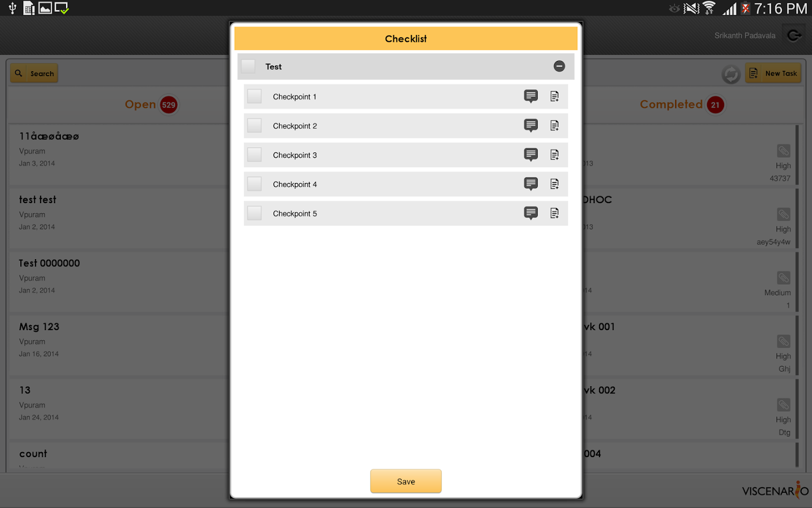Tick the Checkpoint 1 checkbox

click(x=254, y=97)
